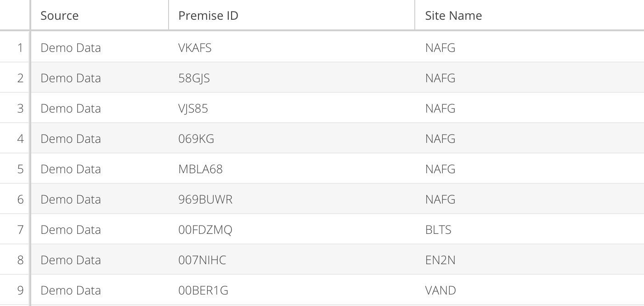
Task: Sort by the Source column header
Action: (x=100, y=15)
